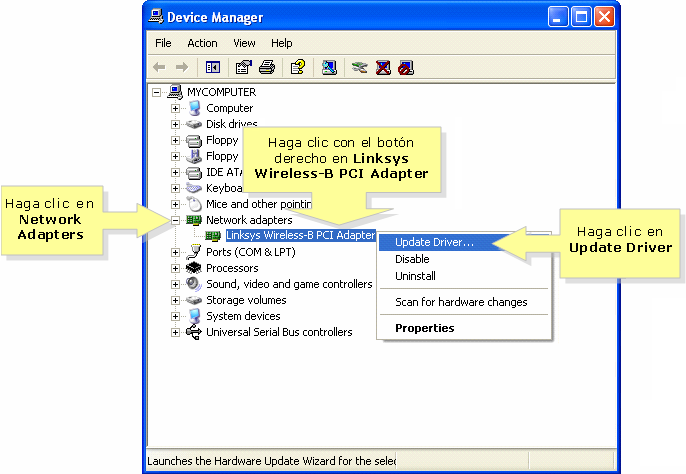686x474 pixels.
Task: Click the Forward arrow toolbar icon
Action: tap(182, 67)
